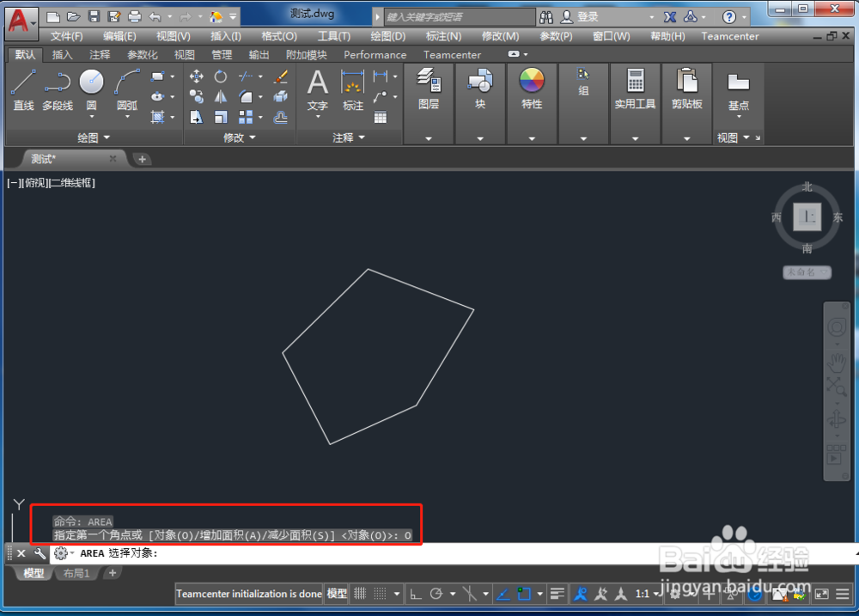Screen dimensions: 859x616
Task: Click the 登录 sign-in button
Action: coord(581,17)
